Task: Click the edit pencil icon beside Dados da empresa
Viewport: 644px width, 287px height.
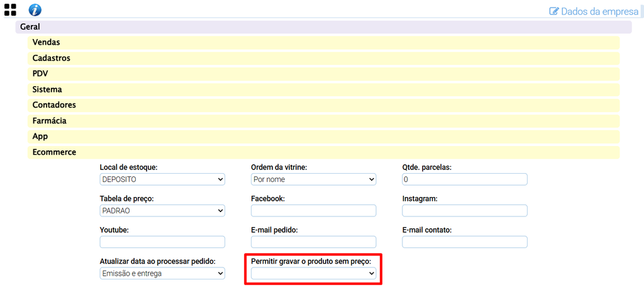Action: pyautogui.click(x=554, y=11)
